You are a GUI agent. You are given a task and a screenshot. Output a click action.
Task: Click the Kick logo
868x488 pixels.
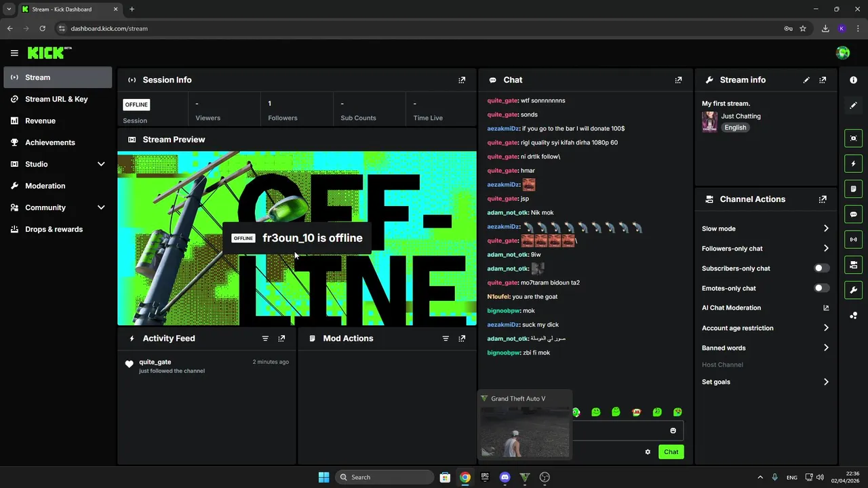click(49, 53)
